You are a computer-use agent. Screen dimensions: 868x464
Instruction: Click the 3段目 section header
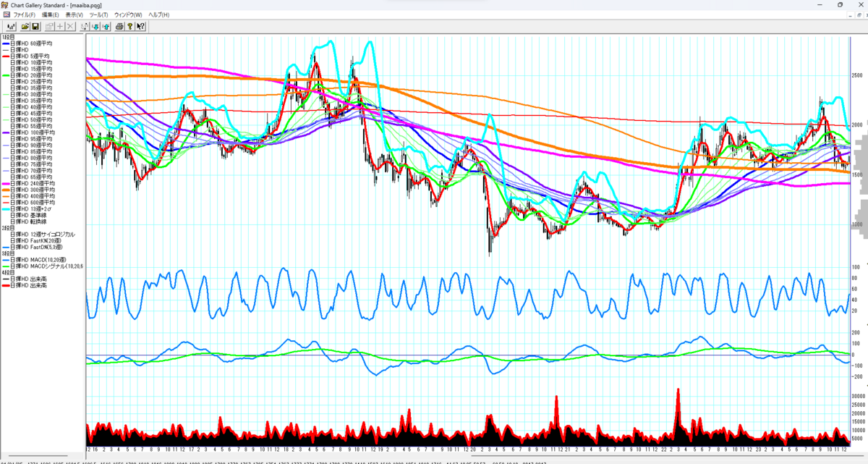tap(8, 253)
